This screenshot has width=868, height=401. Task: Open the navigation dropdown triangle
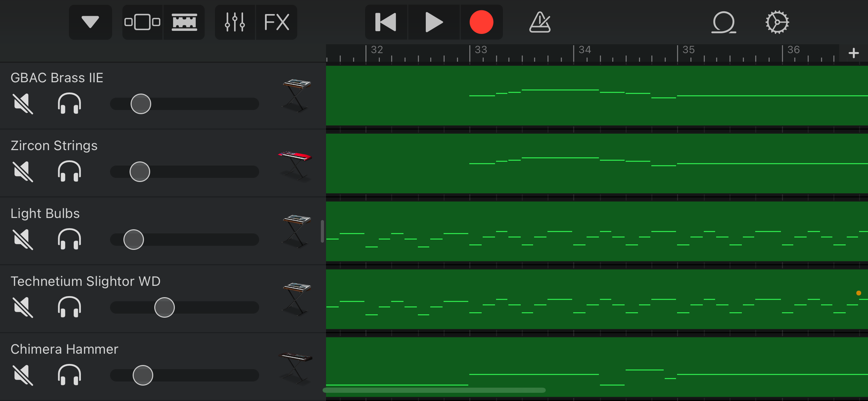tap(90, 22)
